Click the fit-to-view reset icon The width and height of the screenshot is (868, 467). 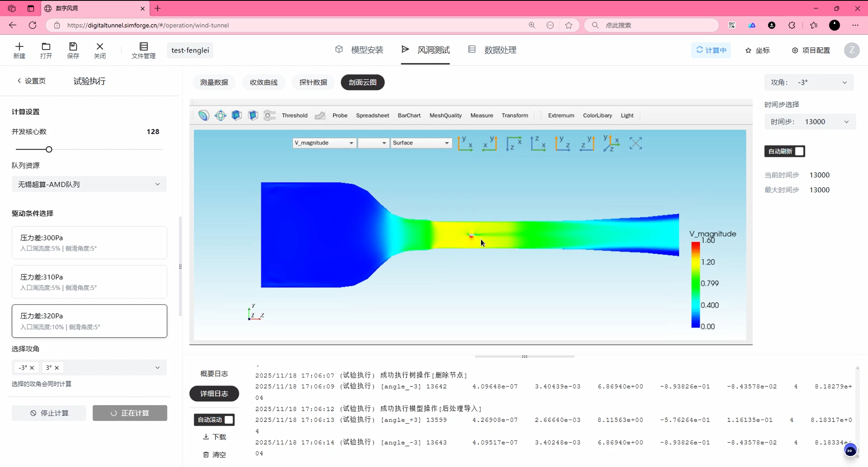(x=636, y=143)
